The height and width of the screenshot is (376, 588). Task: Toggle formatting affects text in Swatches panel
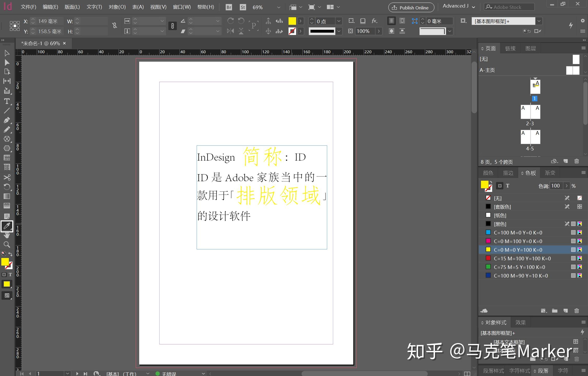508,186
